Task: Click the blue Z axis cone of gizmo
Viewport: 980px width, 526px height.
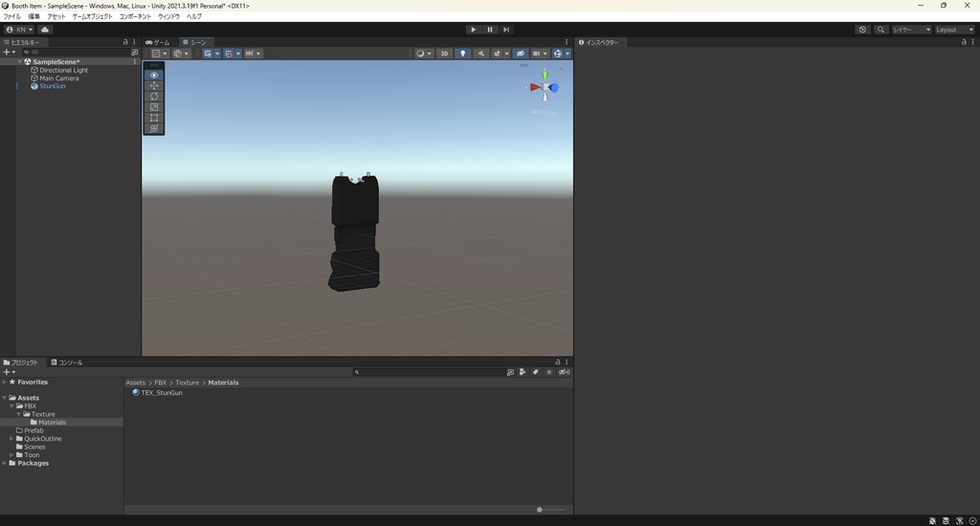Action: [x=554, y=87]
